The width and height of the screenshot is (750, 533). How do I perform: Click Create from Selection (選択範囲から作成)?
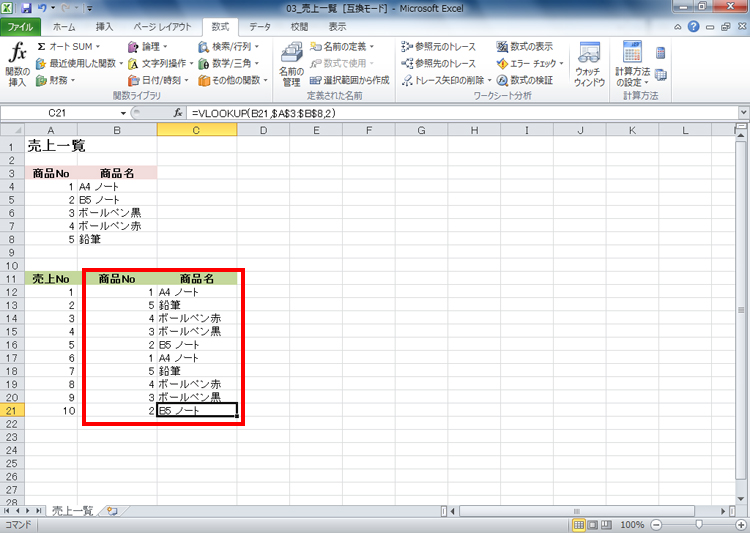click(350, 80)
